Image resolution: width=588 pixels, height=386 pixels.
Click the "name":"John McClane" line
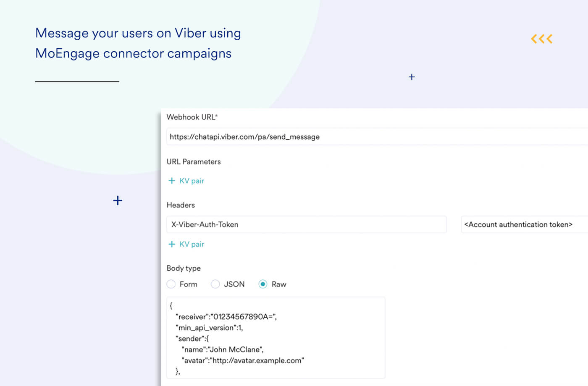pyautogui.click(x=223, y=349)
